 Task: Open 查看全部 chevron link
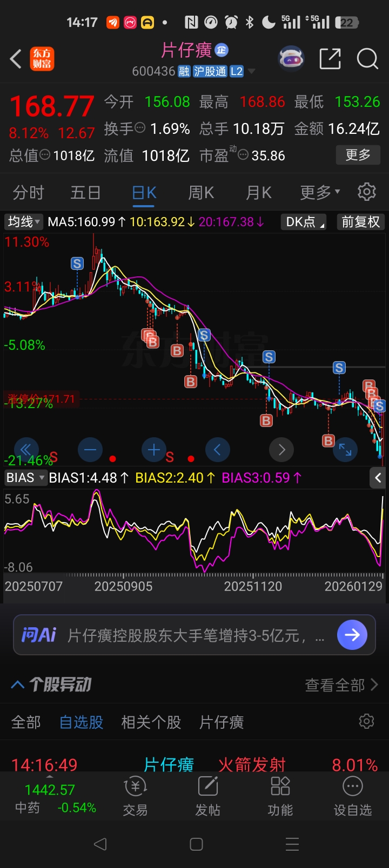(341, 685)
